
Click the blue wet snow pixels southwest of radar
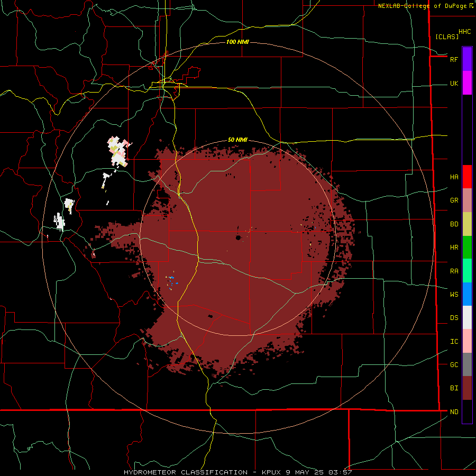point(172,282)
